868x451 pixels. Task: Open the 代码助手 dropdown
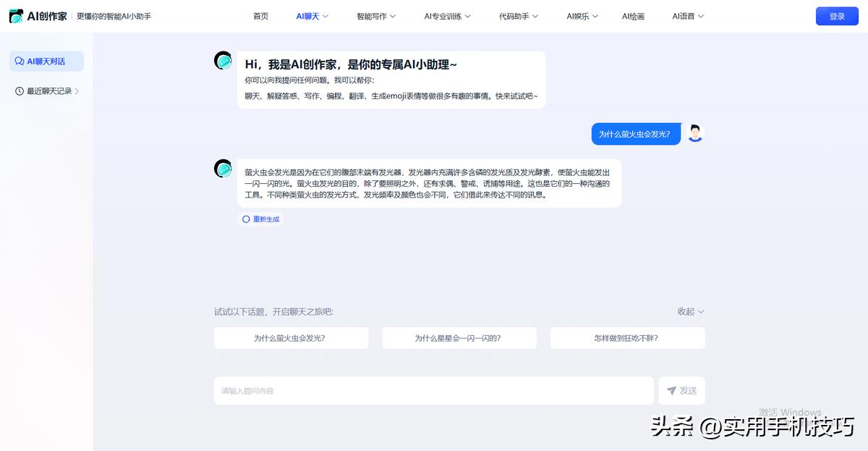point(517,15)
